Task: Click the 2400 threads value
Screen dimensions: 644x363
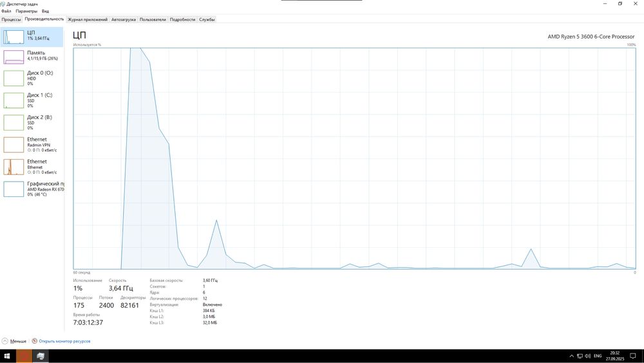Action: click(x=106, y=305)
